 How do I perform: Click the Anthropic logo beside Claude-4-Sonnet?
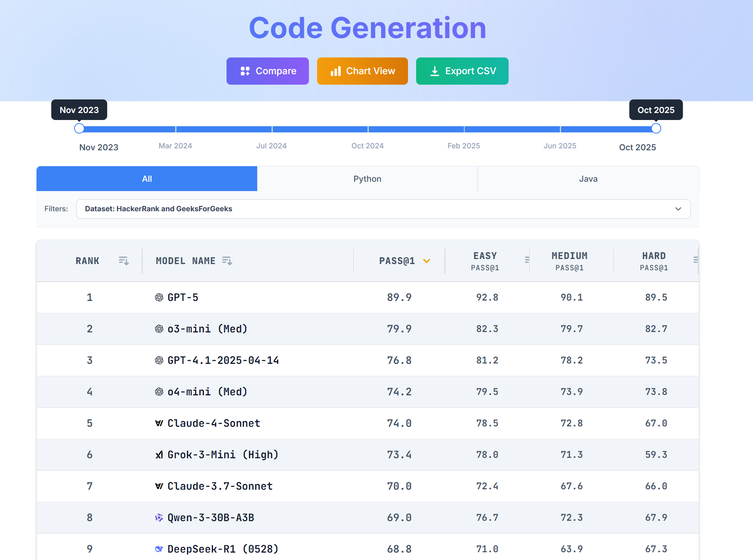click(159, 423)
